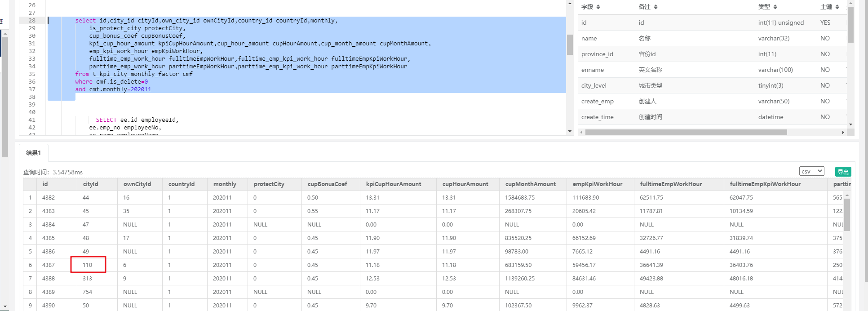
Task: Select the enname field row
Action: click(712, 70)
